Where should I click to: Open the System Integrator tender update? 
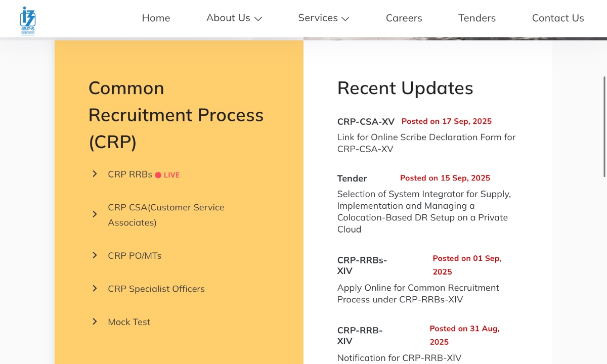[424, 211]
